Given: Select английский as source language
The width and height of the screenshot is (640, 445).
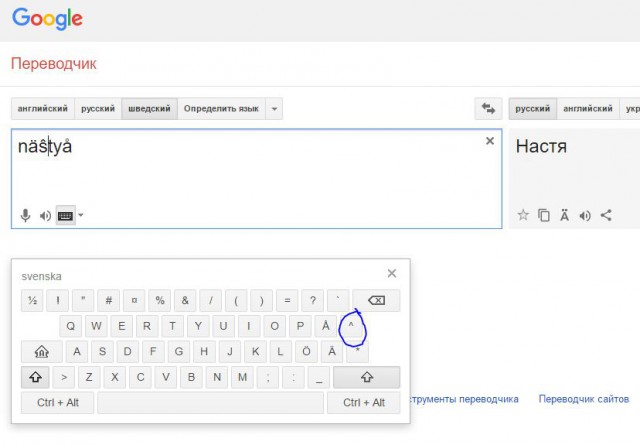Looking at the screenshot, I should point(43,109).
